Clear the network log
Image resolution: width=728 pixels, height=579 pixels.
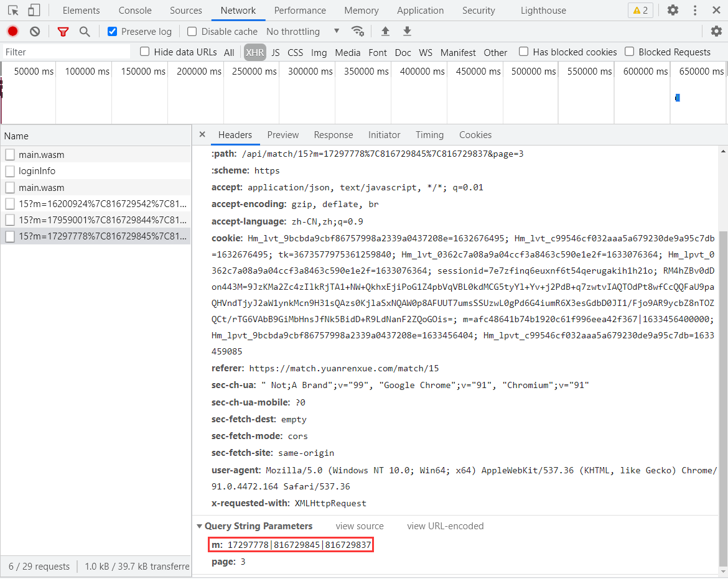pos(35,31)
